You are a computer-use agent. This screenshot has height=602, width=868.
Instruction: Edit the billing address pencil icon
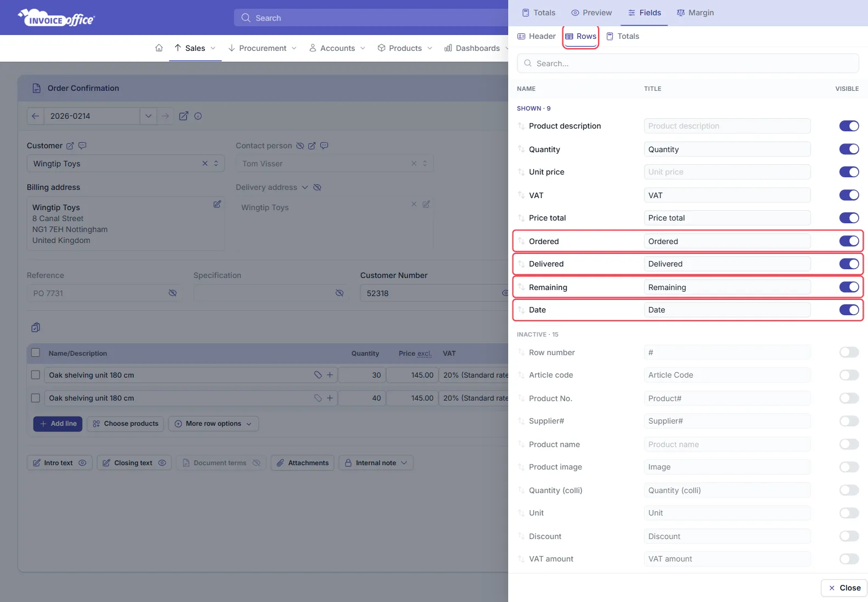coord(217,204)
